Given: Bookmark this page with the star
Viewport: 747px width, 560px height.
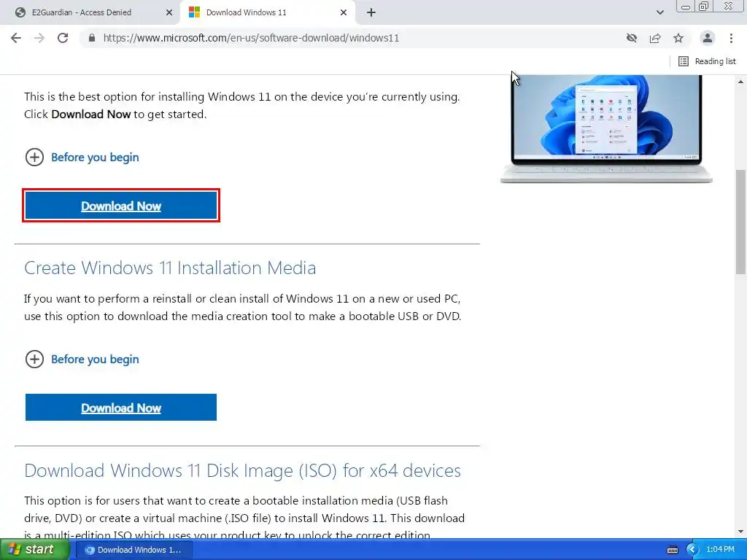Looking at the screenshot, I should pyautogui.click(x=678, y=38).
